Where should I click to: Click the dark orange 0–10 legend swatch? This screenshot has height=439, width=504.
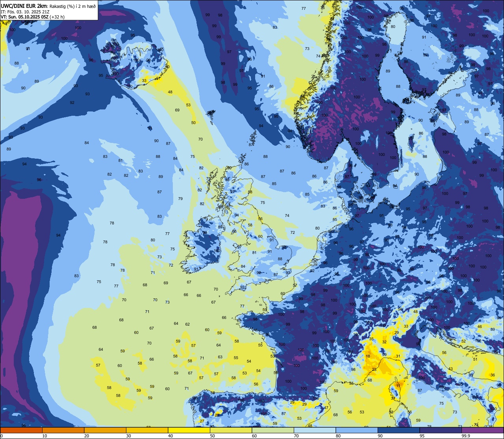point(21,430)
